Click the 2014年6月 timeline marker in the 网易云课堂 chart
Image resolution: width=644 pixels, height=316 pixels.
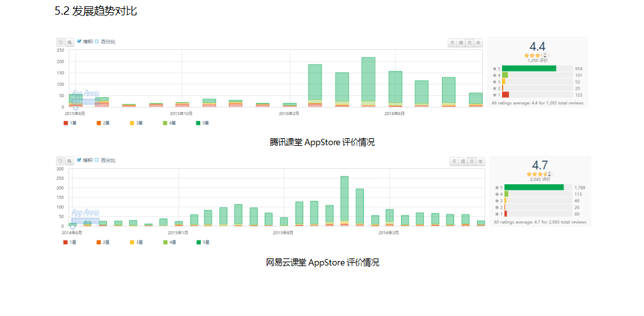pyautogui.click(x=73, y=227)
